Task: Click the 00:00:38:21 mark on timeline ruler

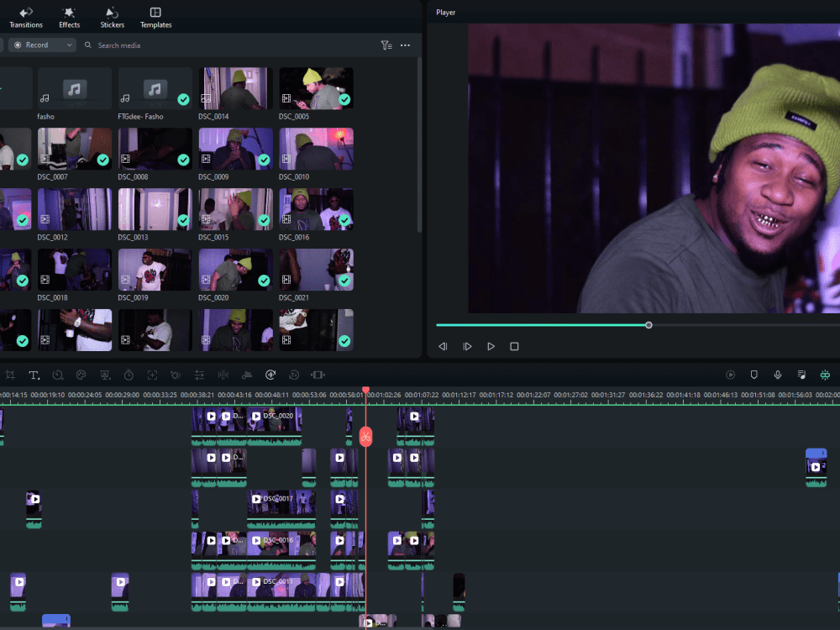Action: point(197,395)
